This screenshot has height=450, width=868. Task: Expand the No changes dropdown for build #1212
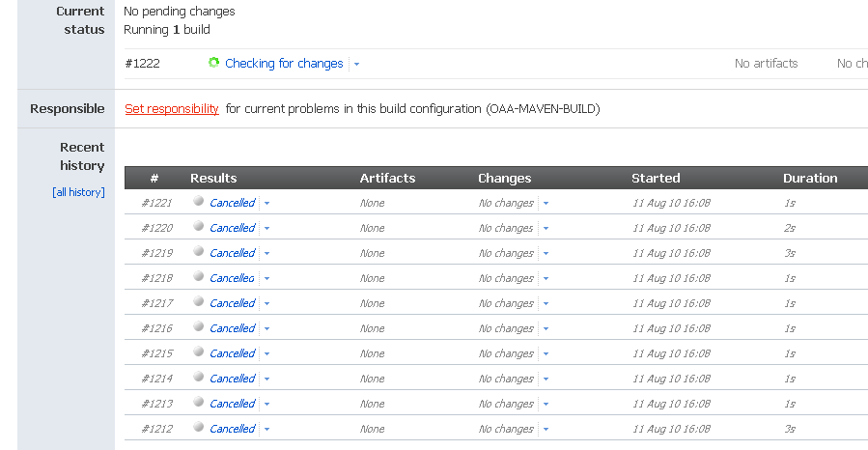pyautogui.click(x=546, y=429)
